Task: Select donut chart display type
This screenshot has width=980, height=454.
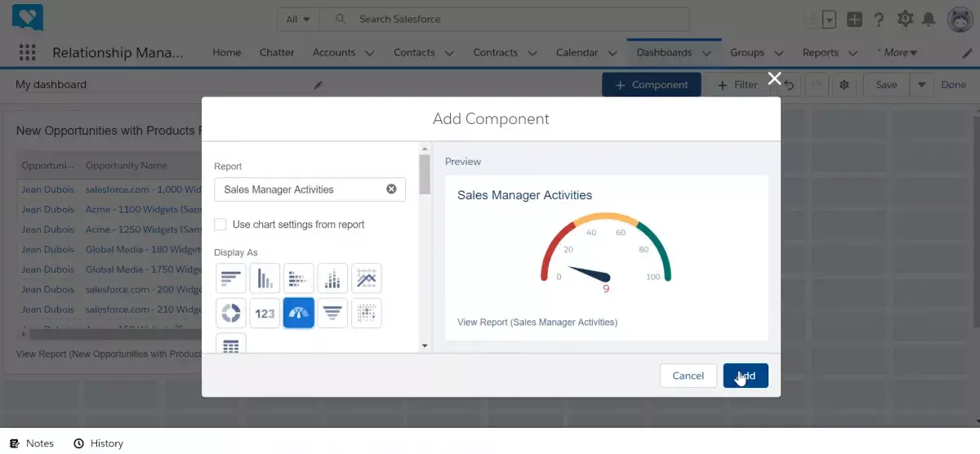Action: point(231,313)
